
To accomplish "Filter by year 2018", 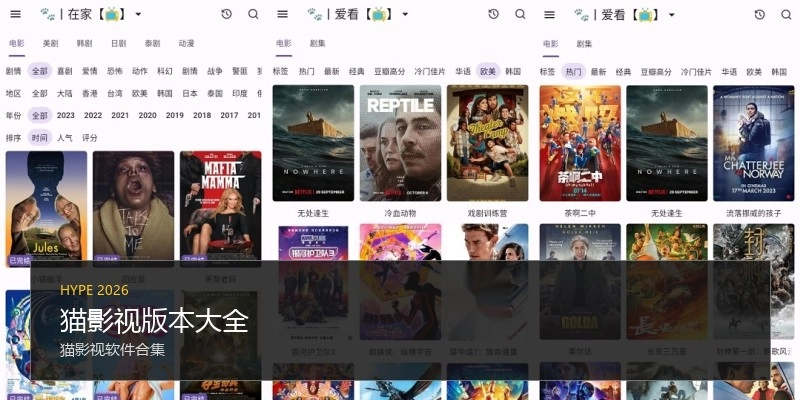I will pos(202,115).
